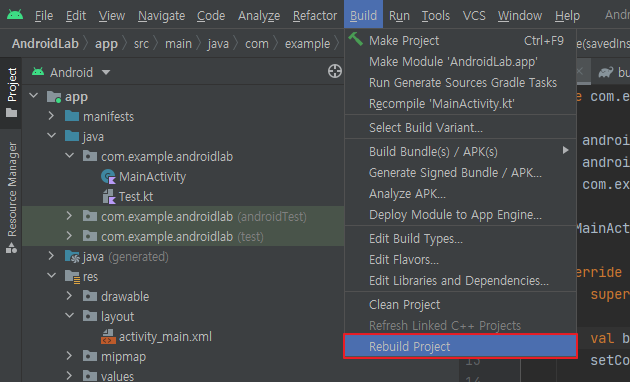Open the Tools menu
This screenshot has width=630, height=382.
tap(436, 16)
